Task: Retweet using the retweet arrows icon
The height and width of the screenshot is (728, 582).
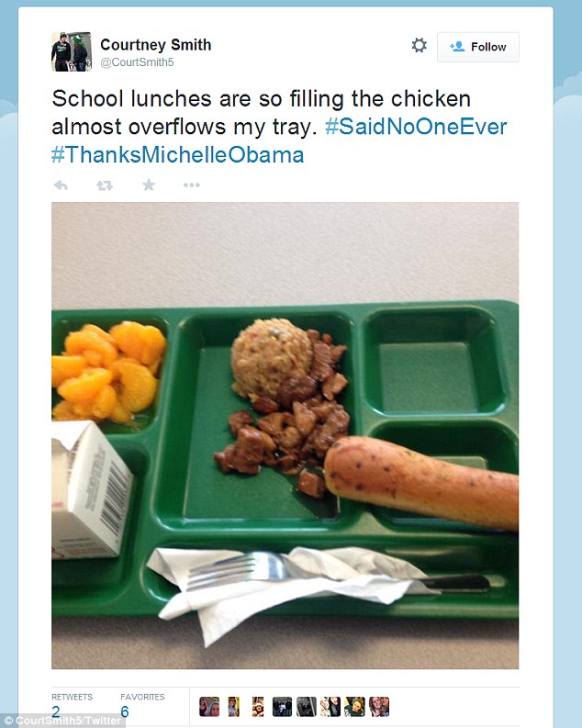Action: click(x=105, y=185)
